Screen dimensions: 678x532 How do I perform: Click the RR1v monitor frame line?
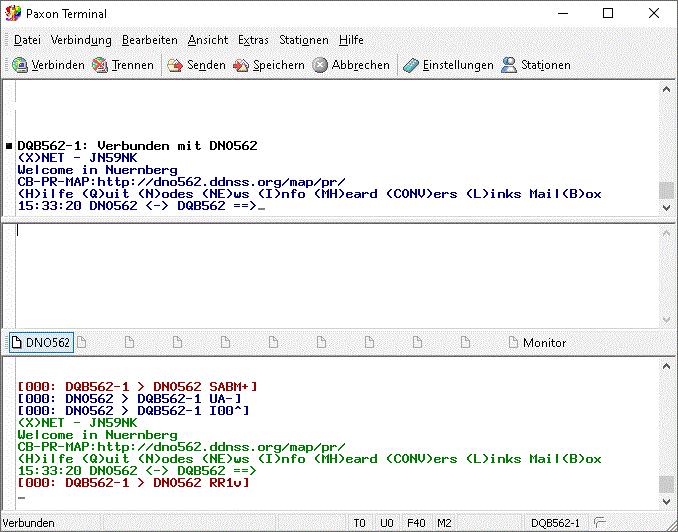[x=134, y=483]
